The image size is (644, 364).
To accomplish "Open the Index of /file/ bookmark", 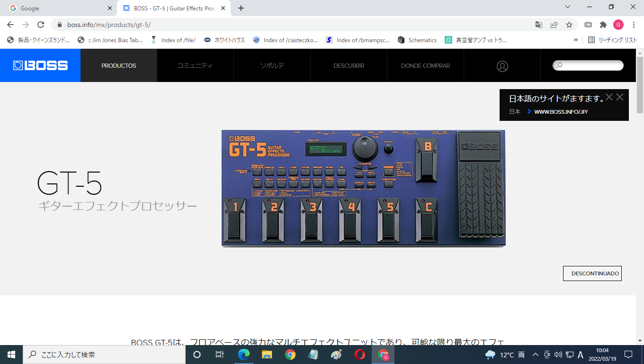I will [x=173, y=40].
